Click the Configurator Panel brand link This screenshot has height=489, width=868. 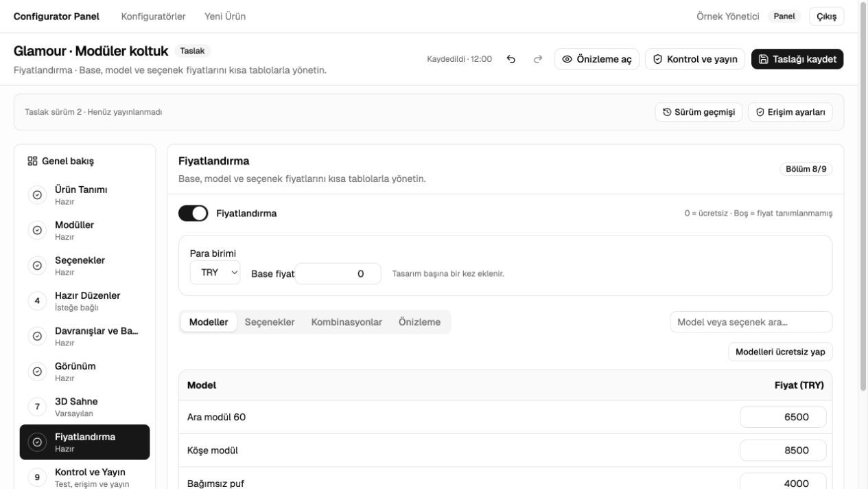56,16
